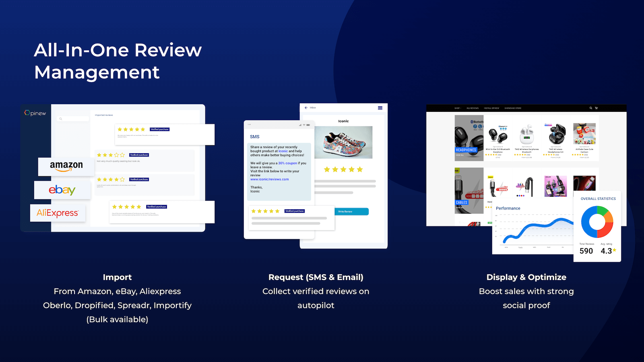Select the AliExpress logo card
The height and width of the screenshot is (362, 644).
click(58, 213)
